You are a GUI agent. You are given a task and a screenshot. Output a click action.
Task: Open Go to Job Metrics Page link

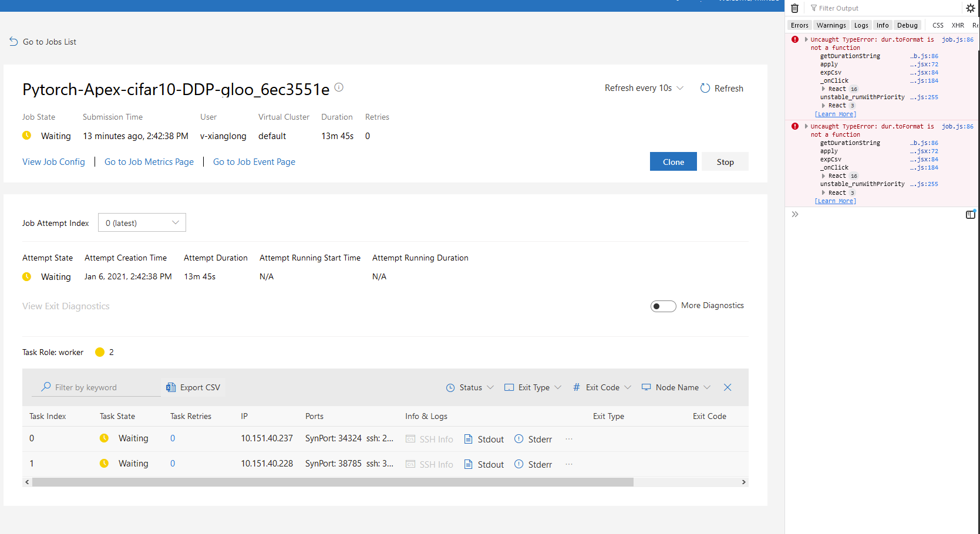(149, 162)
